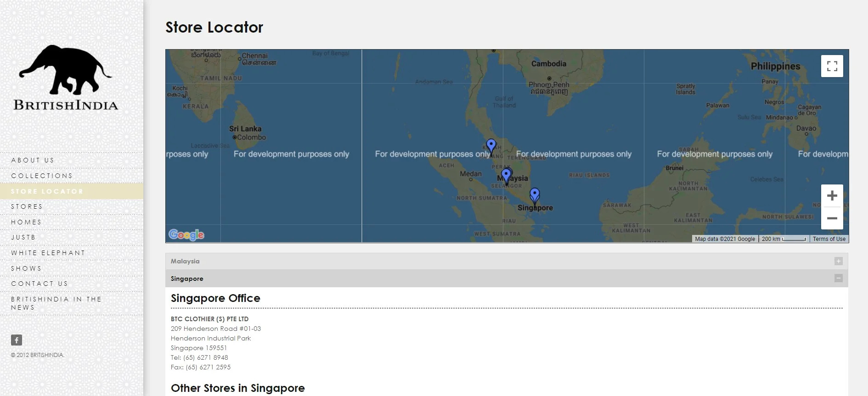Click the Singapore Office heading
This screenshot has height=396, width=868.
(215, 298)
